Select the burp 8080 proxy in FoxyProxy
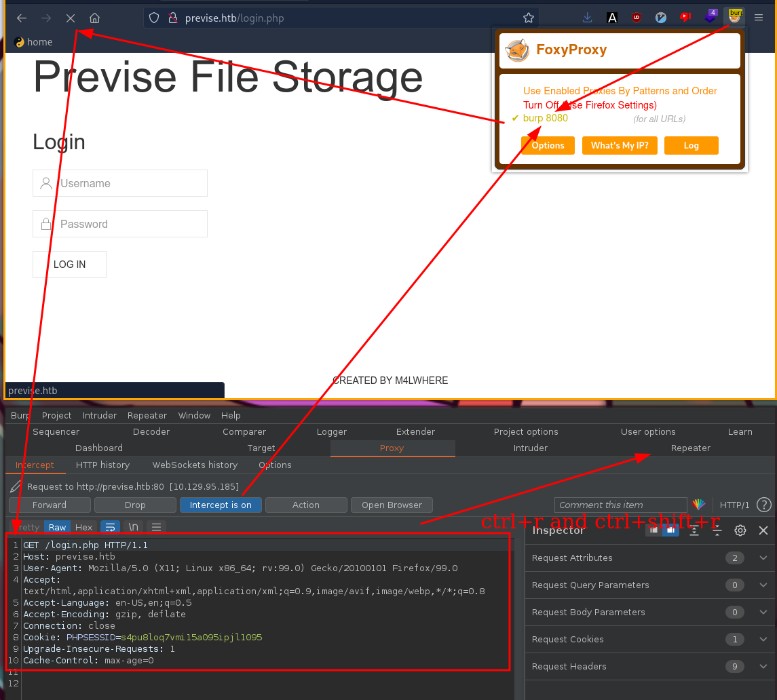Image resolution: width=777 pixels, height=700 pixels. pos(545,118)
